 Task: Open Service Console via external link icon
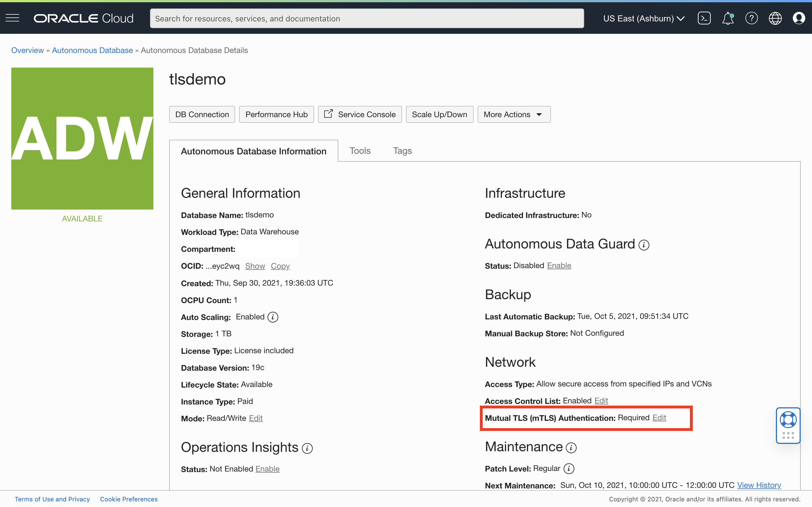click(328, 114)
